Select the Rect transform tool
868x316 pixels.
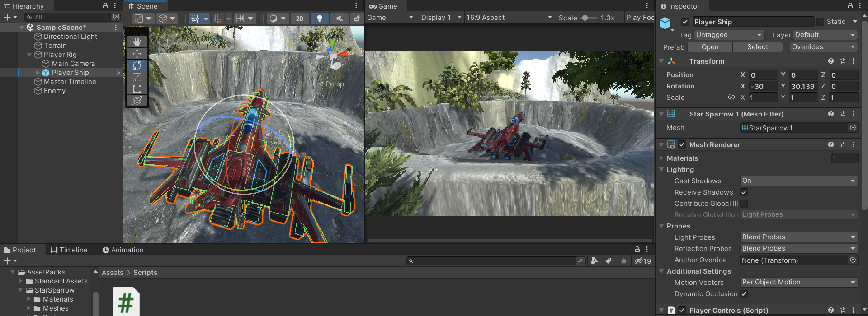tap(137, 89)
